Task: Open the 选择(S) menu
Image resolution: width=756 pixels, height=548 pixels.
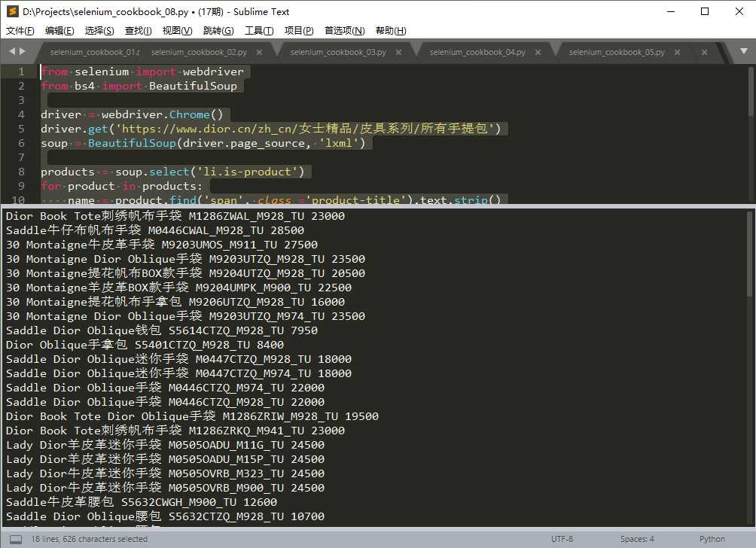Action: tap(99, 31)
